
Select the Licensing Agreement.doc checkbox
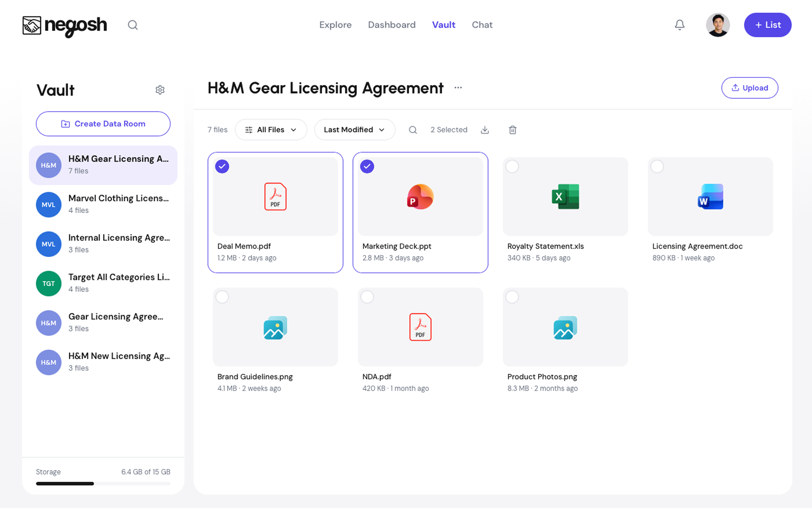pos(657,166)
